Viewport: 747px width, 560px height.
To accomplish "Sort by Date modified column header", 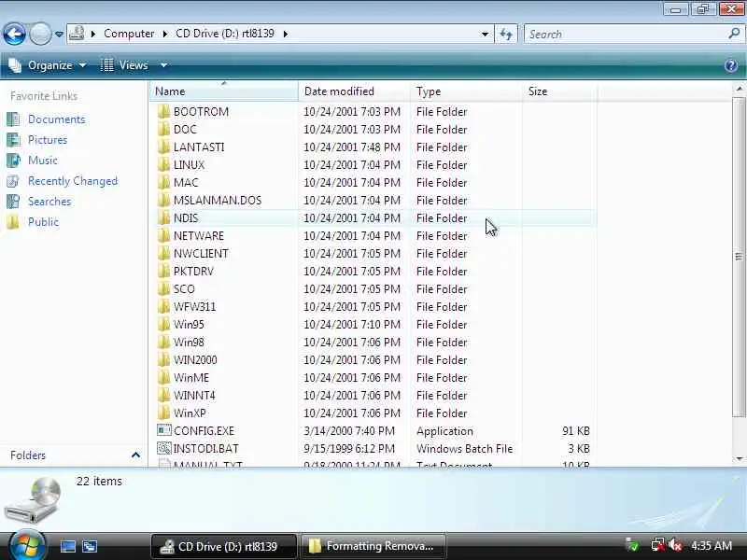I will [354, 91].
